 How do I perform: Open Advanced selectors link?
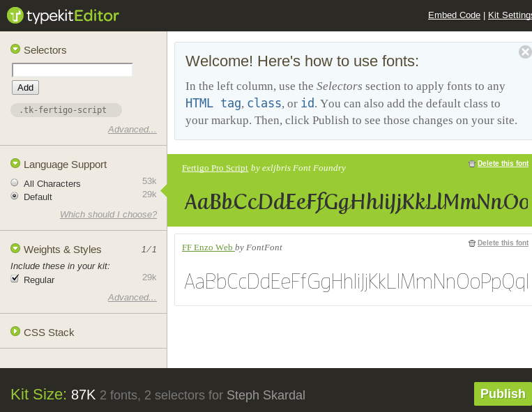point(132,130)
